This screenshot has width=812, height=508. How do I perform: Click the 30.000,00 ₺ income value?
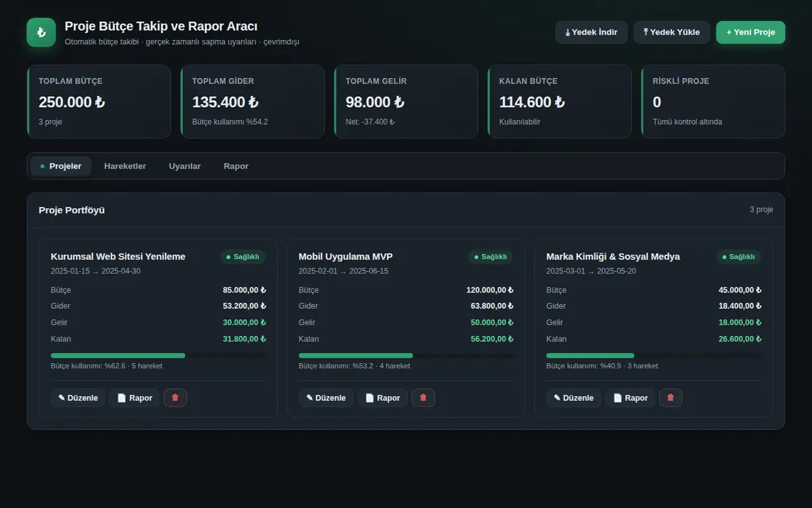[x=244, y=322]
